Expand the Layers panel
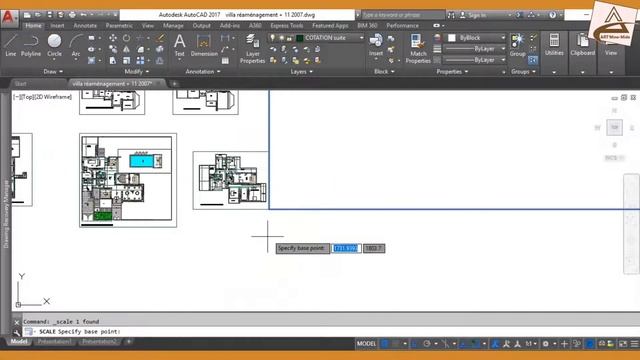Screen dimensions: 640x360 click(x=302, y=71)
